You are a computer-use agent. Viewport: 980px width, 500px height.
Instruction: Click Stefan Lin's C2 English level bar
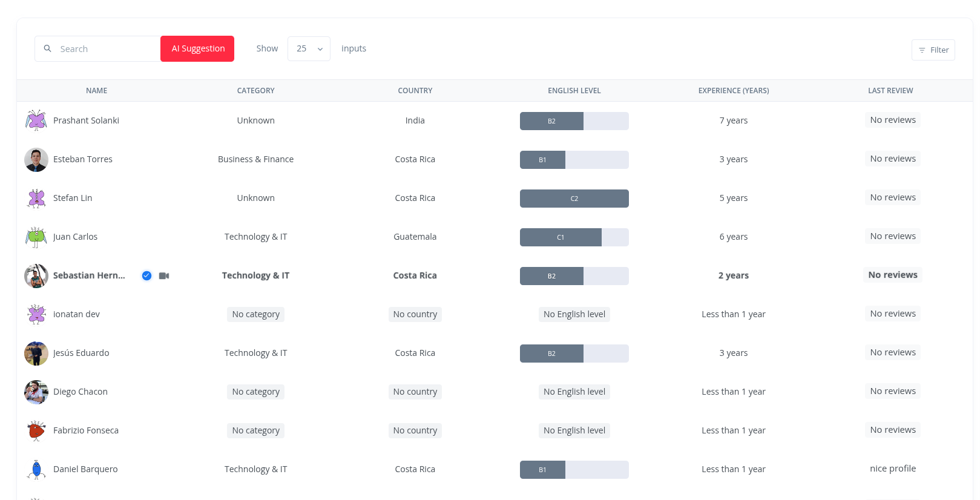coord(574,199)
